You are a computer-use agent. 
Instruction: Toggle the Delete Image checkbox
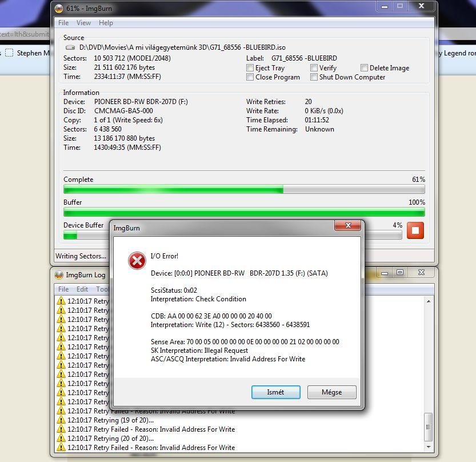pyautogui.click(x=365, y=67)
